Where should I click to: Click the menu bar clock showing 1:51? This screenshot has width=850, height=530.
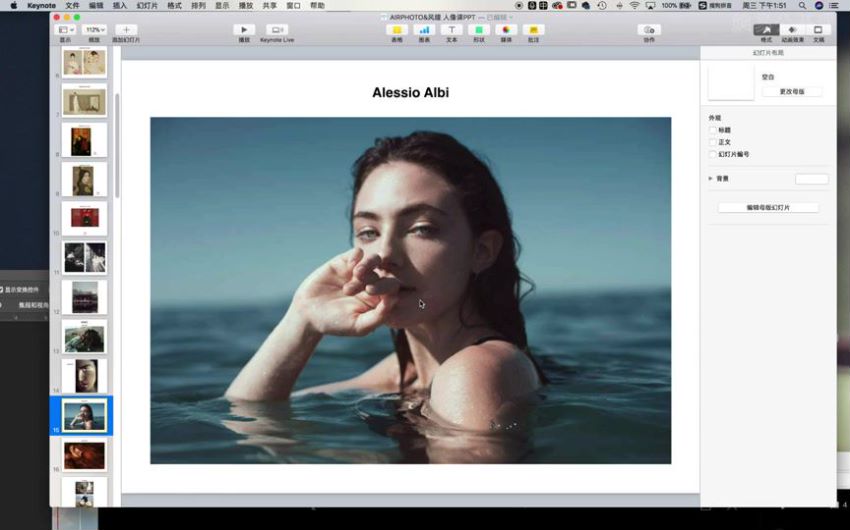pyautogui.click(x=764, y=5)
